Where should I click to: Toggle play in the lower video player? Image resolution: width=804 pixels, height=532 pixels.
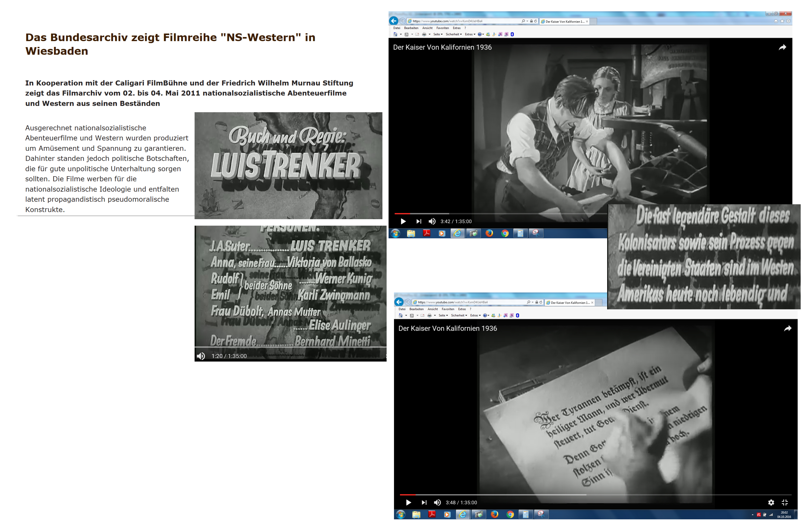point(408,502)
